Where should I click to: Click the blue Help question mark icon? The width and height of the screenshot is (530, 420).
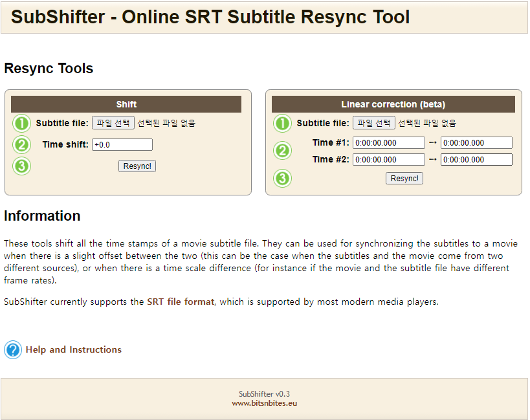13,349
